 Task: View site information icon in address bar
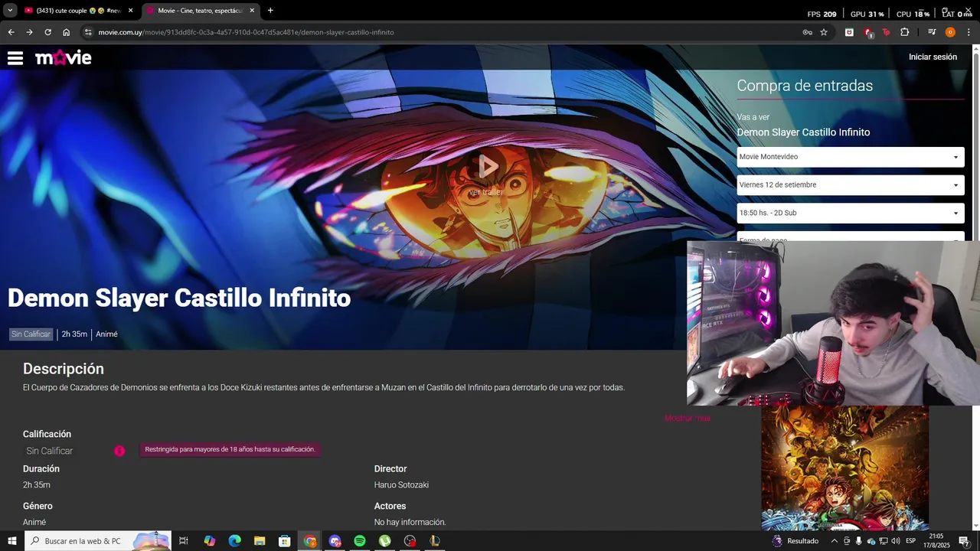(x=88, y=32)
